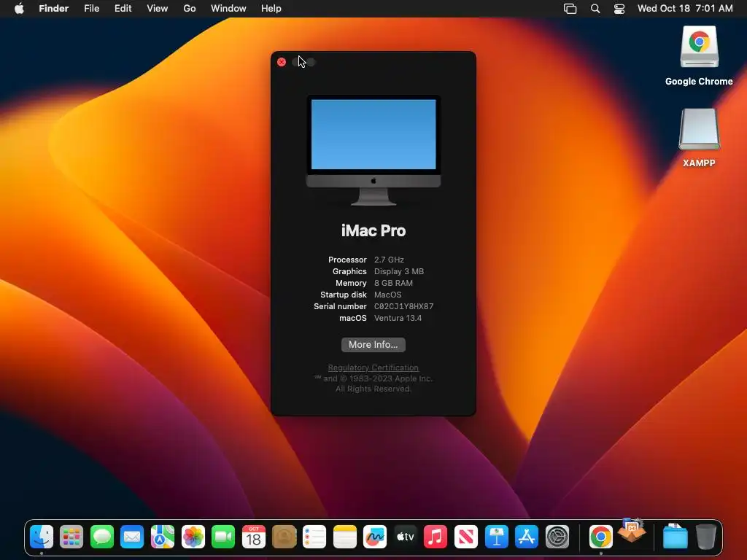Open the Help menu
The width and height of the screenshot is (747, 560).
[x=271, y=9]
